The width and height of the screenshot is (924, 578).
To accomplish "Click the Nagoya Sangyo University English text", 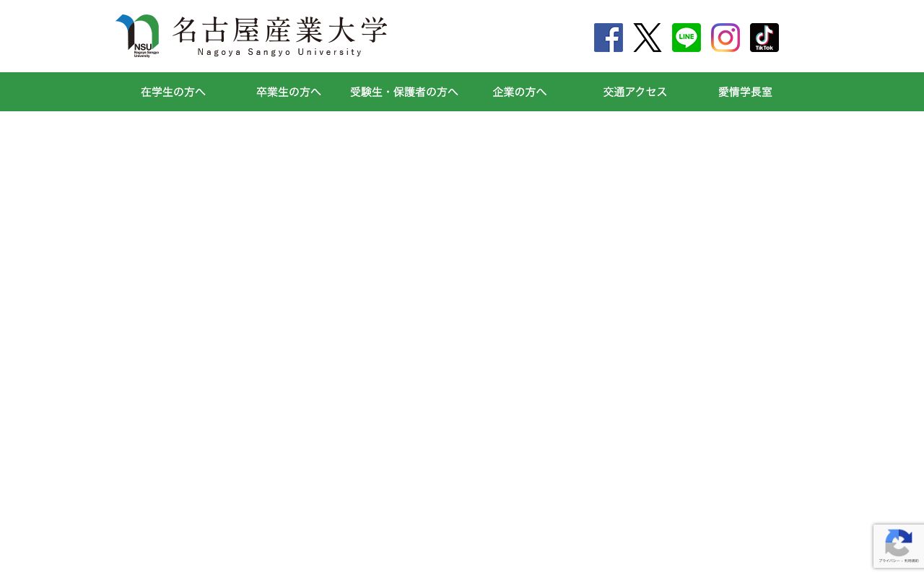I will [x=280, y=51].
